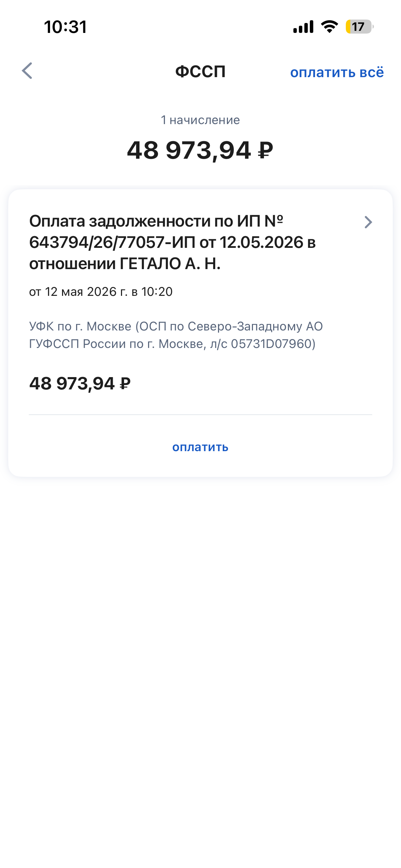This screenshot has height=868, width=401.
Task: Tap the account number л/с 05731D07960 line
Action: [x=172, y=344]
